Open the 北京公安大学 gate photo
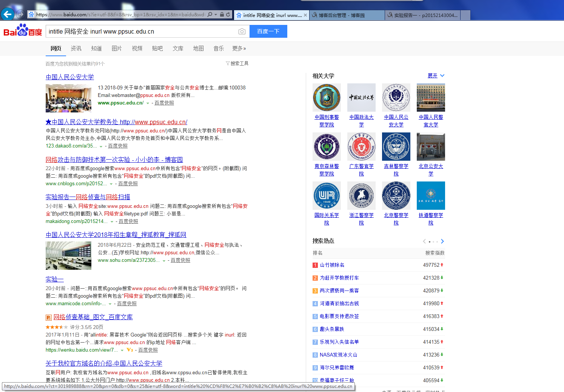This screenshot has height=392, width=564. [431, 146]
